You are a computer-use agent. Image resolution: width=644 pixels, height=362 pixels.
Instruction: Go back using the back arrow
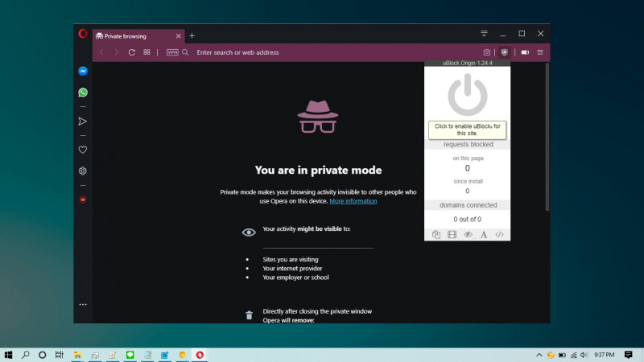pyautogui.click(x=101, y=52)
